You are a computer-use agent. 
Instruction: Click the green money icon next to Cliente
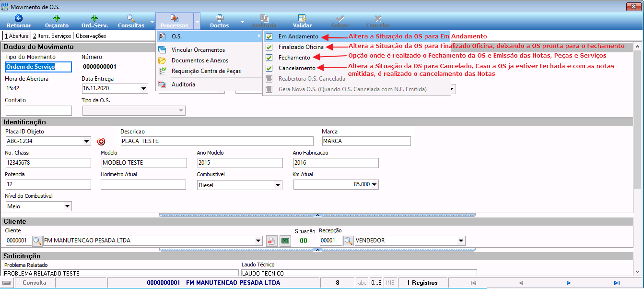coord(285,241)
